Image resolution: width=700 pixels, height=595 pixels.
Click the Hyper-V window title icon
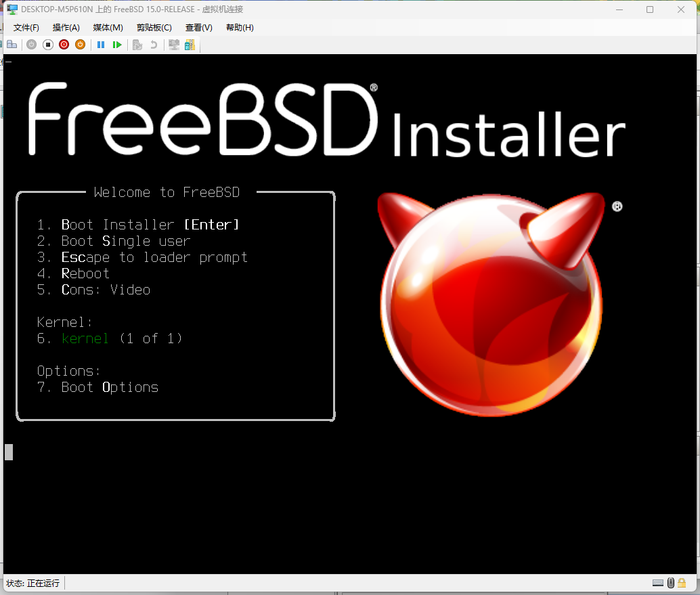tap(12, 9)
